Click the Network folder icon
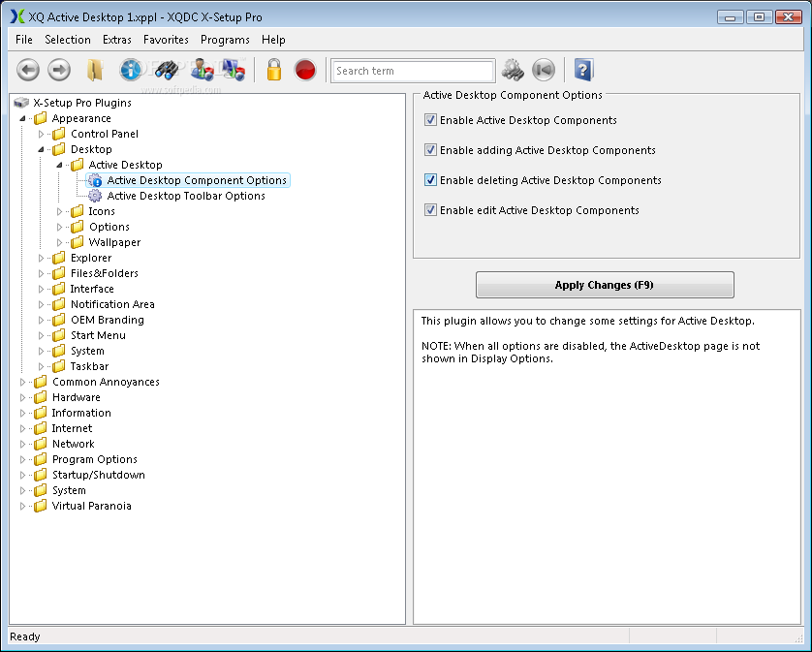The image size is (812, 652). pyautogui.click(x=41, y=444)
